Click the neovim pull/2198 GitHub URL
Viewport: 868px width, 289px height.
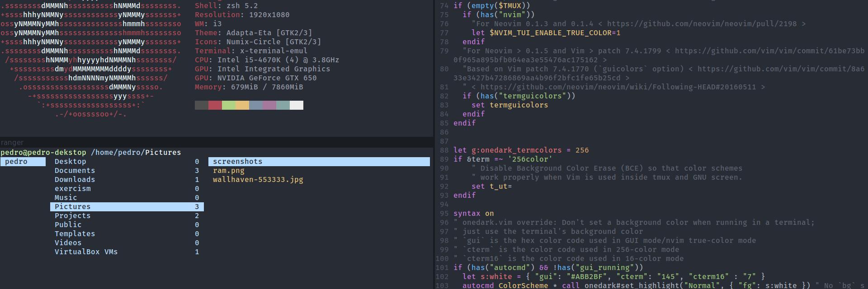click(702, 24)
